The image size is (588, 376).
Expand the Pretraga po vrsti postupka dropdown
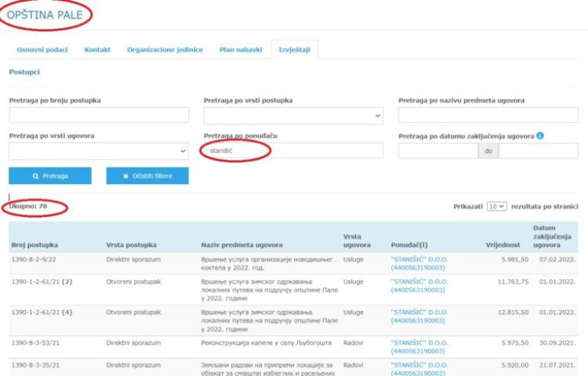(x=293, y=115)
